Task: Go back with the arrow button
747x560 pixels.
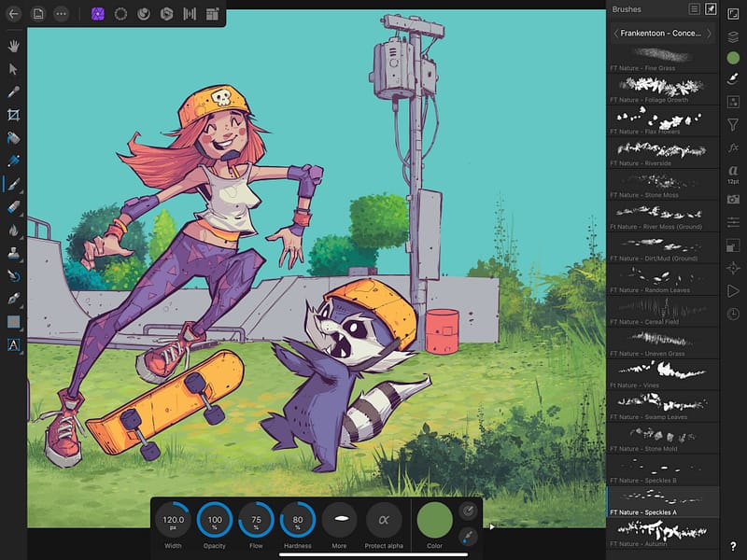Action: [14, 14]
